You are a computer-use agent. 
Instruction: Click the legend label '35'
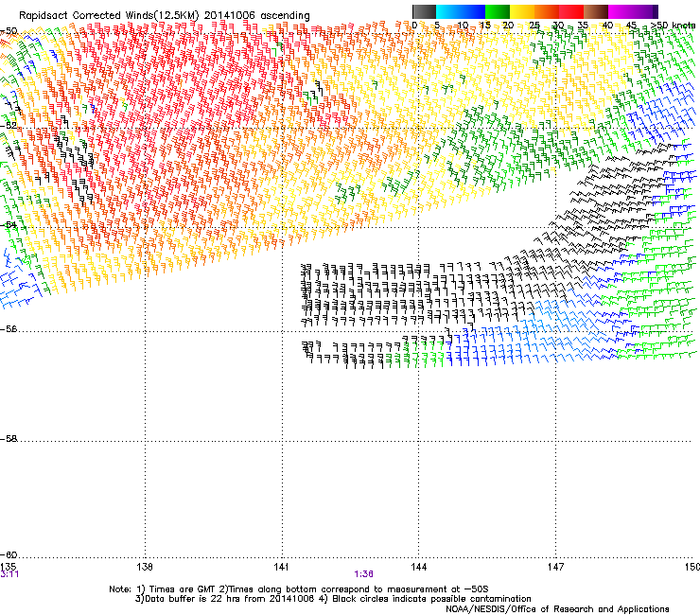[583, 25]
